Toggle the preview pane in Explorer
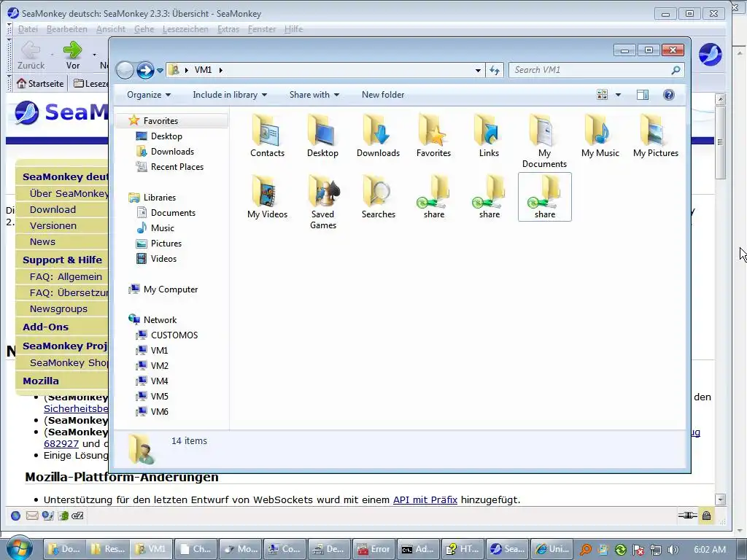 click(x=643, y=94)
